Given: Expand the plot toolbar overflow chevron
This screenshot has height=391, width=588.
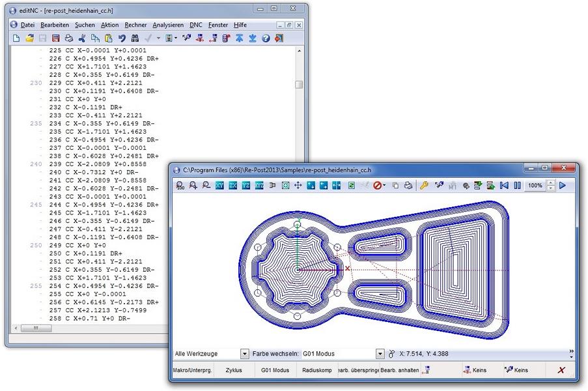Looking at the screenshot, I should click(x=571, y=353).
